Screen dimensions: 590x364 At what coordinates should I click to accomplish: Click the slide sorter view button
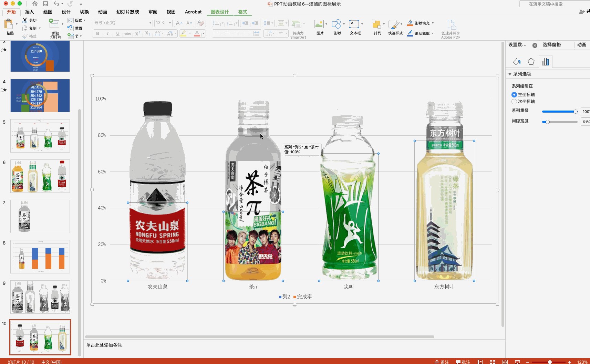[493, 362]
